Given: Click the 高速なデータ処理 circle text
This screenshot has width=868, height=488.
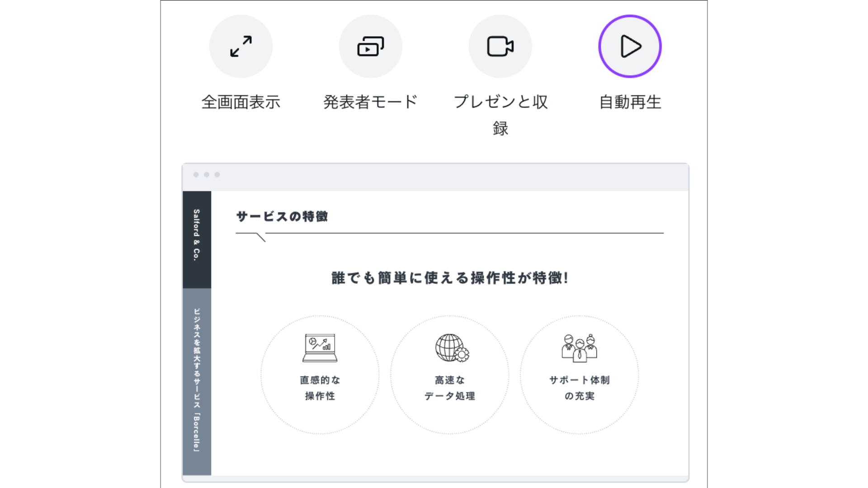Looking at the screenshot, I should click(x=449, y=388).
